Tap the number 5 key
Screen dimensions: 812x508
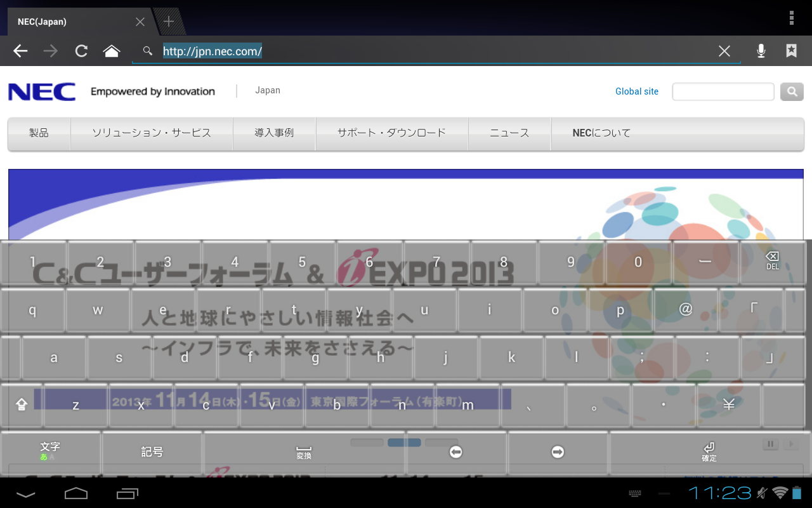(x=302, y=262)
